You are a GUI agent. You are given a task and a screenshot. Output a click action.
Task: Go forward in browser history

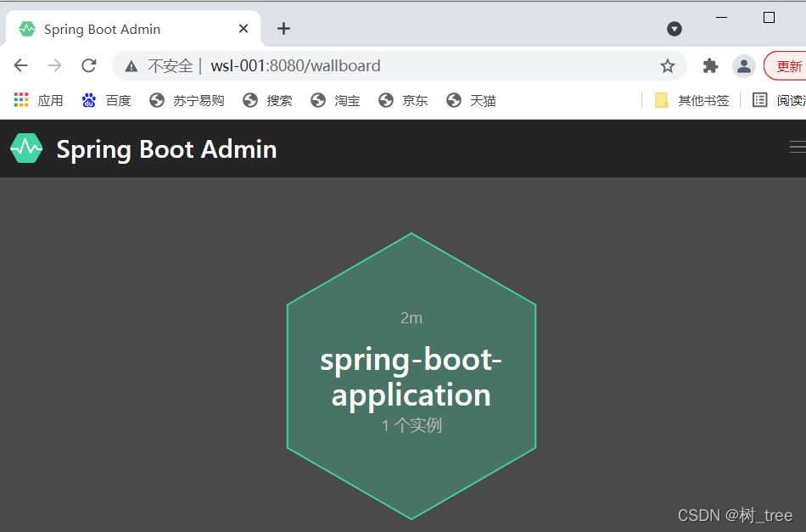pyautogui.click(x=54, y=66)
